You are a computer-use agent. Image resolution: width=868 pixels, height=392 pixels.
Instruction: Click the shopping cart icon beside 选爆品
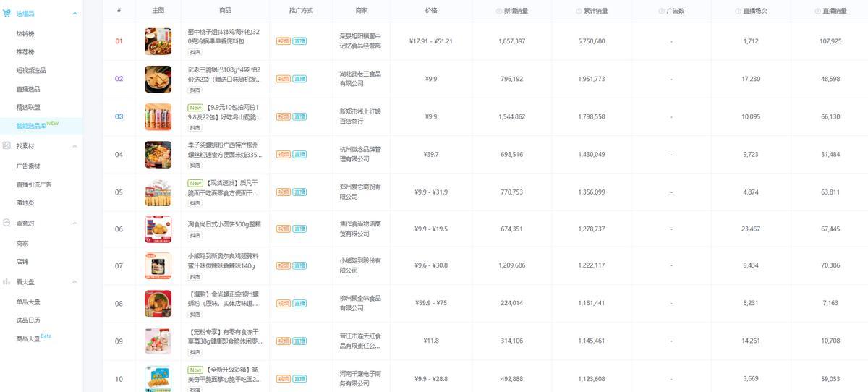pos(7,14)
